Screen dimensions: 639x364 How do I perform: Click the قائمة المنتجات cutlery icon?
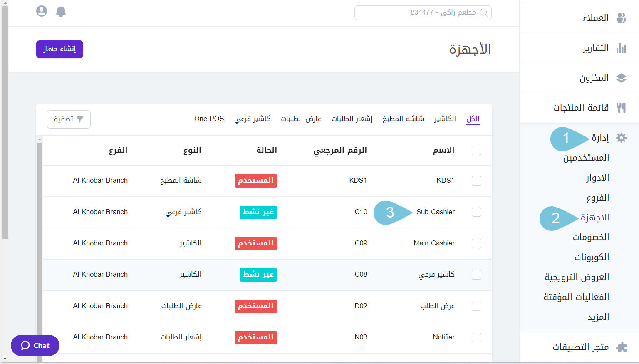[622, 108]
